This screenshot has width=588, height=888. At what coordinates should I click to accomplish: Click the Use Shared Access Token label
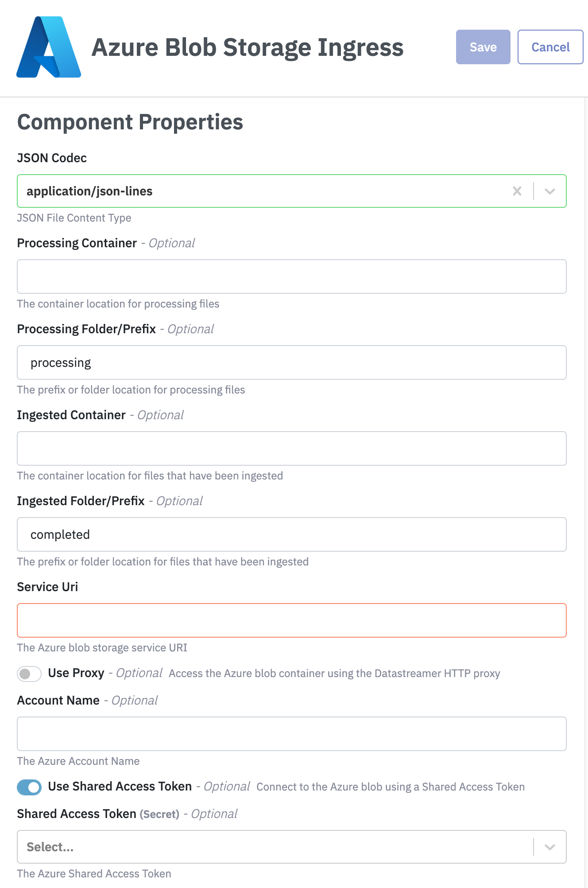120,787
